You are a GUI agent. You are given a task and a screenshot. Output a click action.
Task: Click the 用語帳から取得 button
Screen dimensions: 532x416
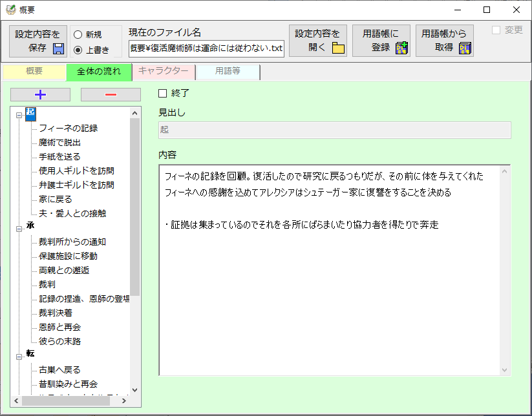pos(445,41)
